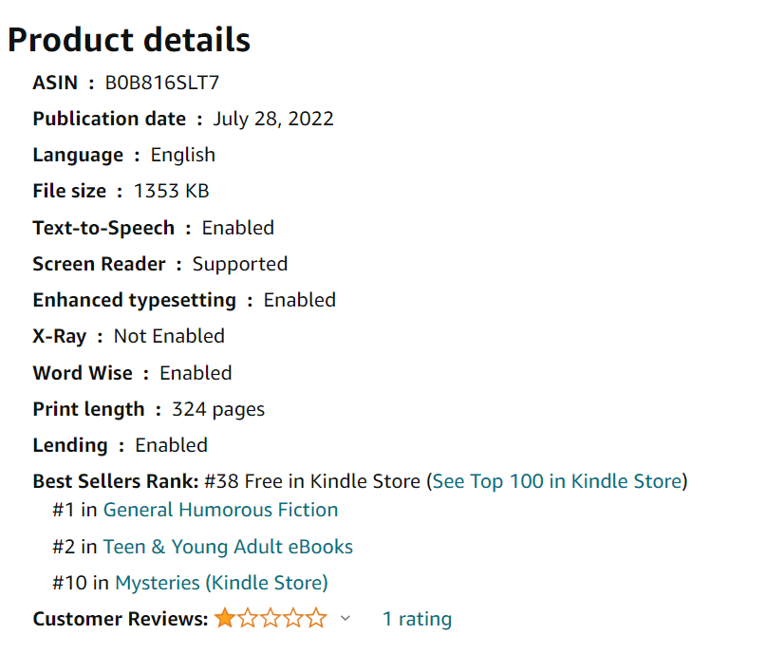This screenshot has height=672, width=784.
Task: Click the ASIN value B0B816SLT7
Action: point(162,83)
